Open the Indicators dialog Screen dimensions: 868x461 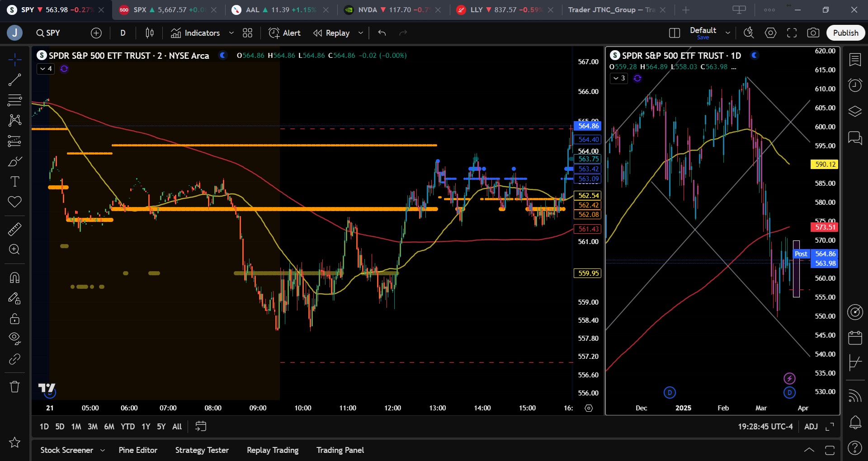click(195, 33)
